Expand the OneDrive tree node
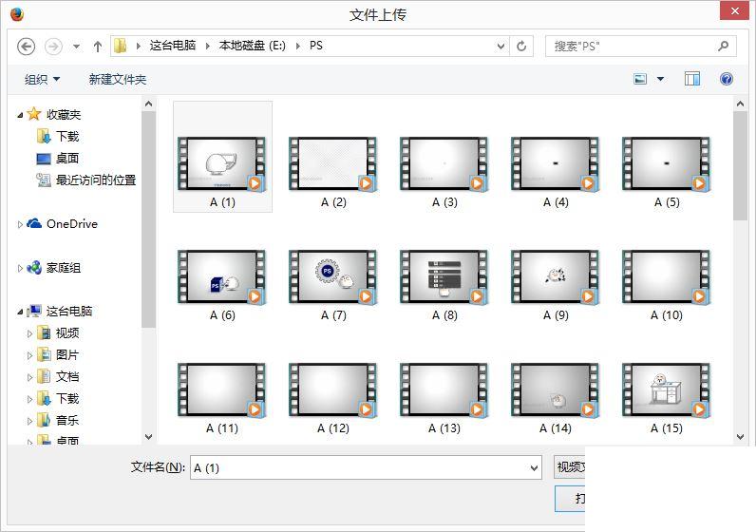Viewport: 756px width, 532px height. 21,224
